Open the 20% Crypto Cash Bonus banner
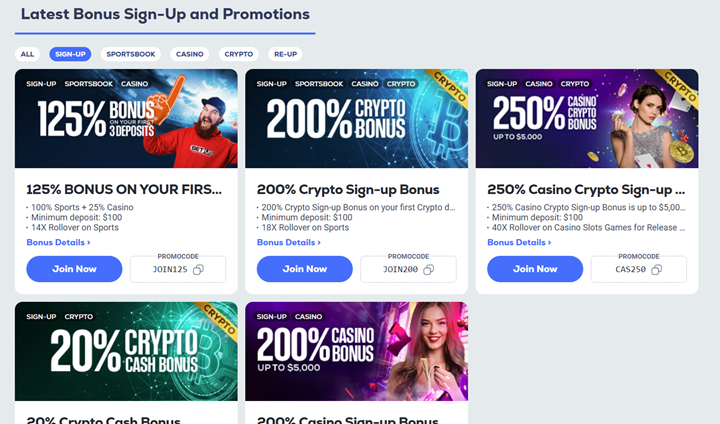720x424 pixels. coord(126,352)
